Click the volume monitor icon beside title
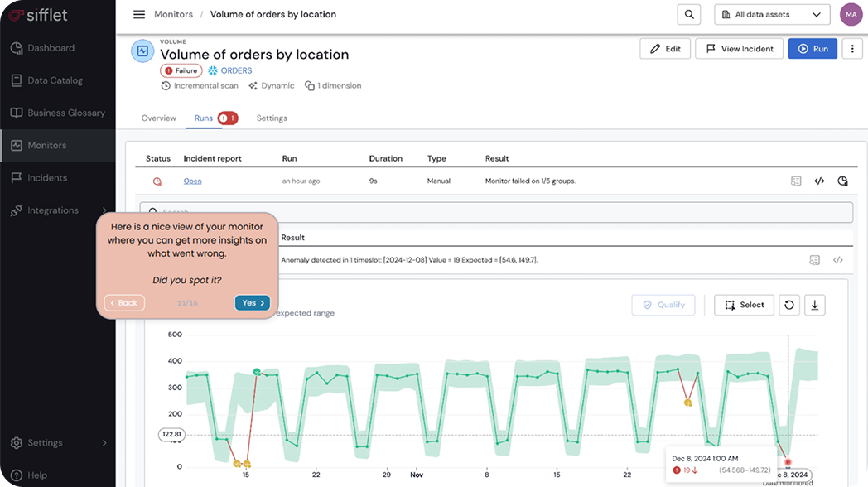The width and height of the screenshot is (868, 487). 142,51
